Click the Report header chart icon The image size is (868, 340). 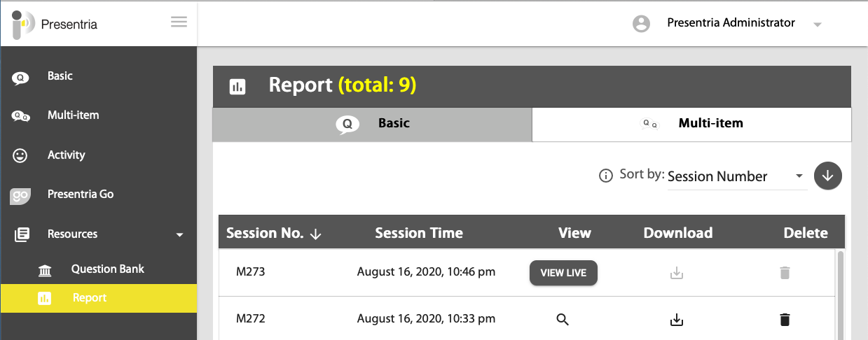click(237, 87)
